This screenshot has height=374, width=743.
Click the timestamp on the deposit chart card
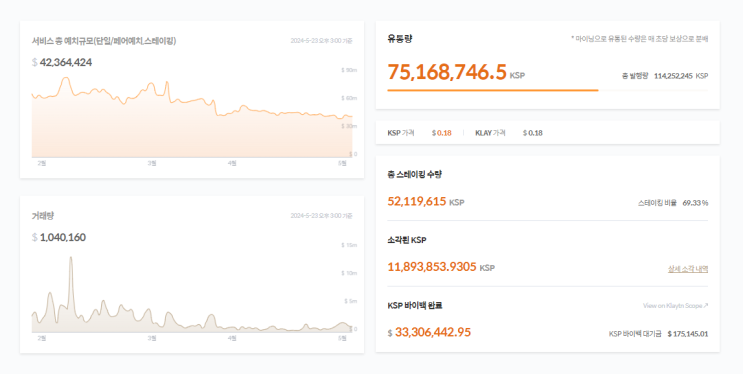[x=321, y=41]
